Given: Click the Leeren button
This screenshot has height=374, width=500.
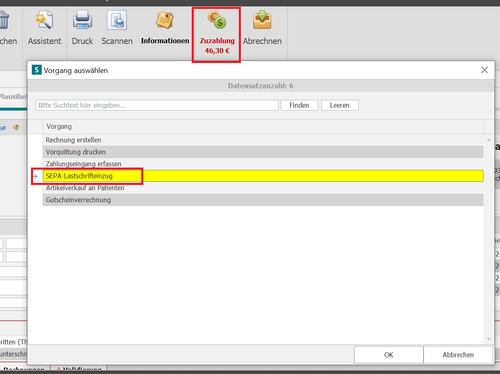Looking at the screenshot, I should pyautogui.click(x=340, y=105).
